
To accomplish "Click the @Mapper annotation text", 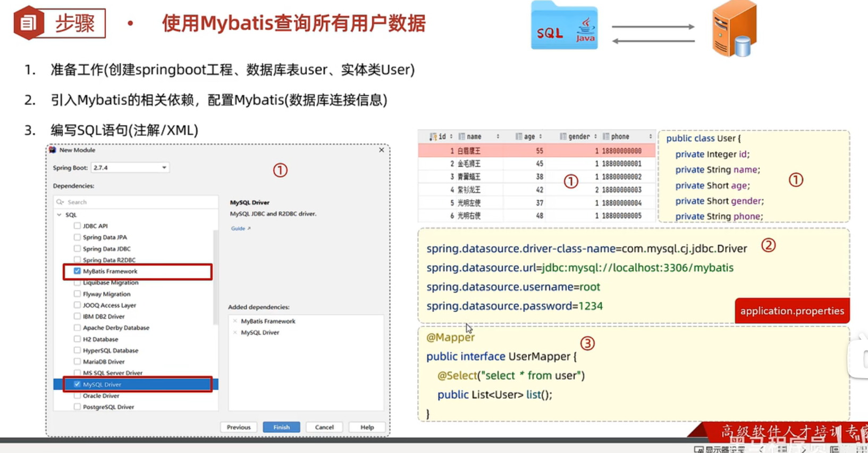I will click(450, 337).
